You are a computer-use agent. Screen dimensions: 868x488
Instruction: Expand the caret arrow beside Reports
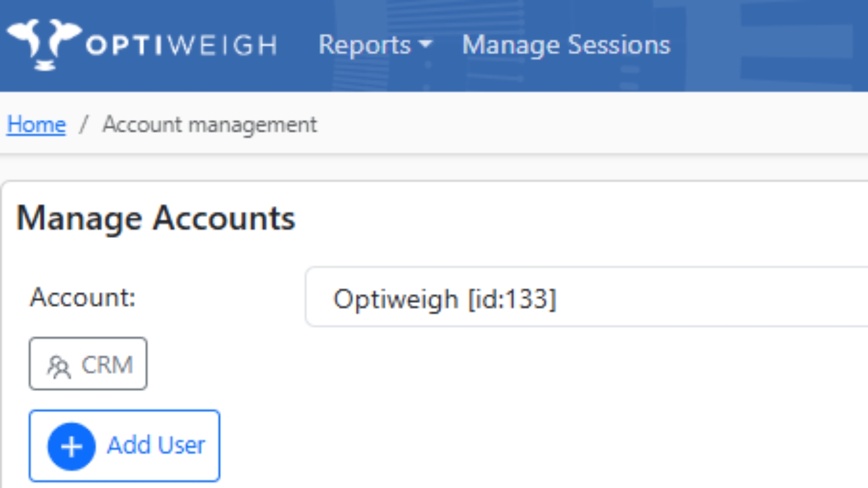click(425, 45)
